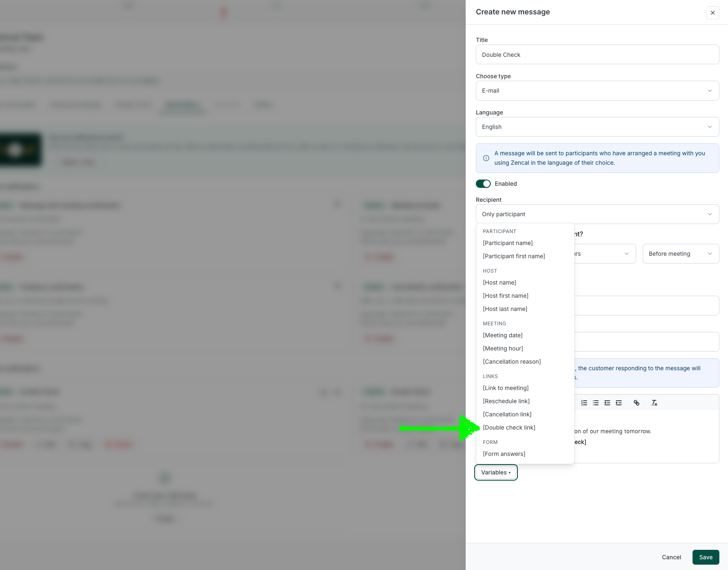Image resolution: width=728 pixels, height=570 pixels.
Task: Open the Language dropdown showing English
Action: coord(597,126)
